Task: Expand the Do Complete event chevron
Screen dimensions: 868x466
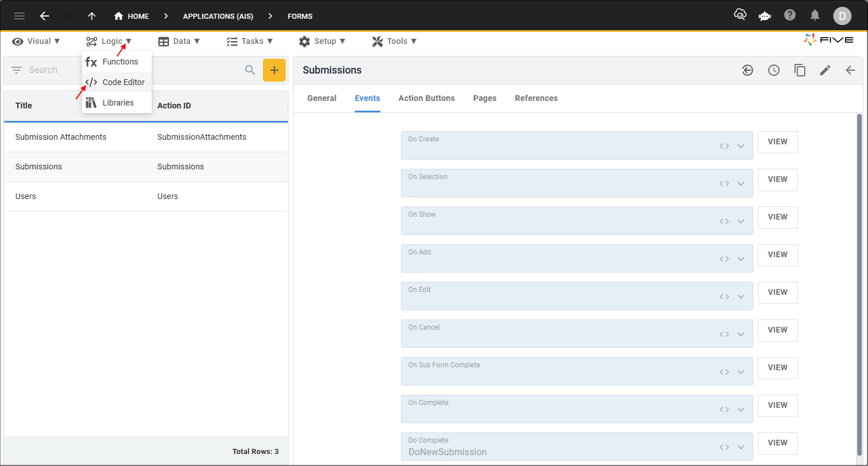Action: tap(741, 447)
